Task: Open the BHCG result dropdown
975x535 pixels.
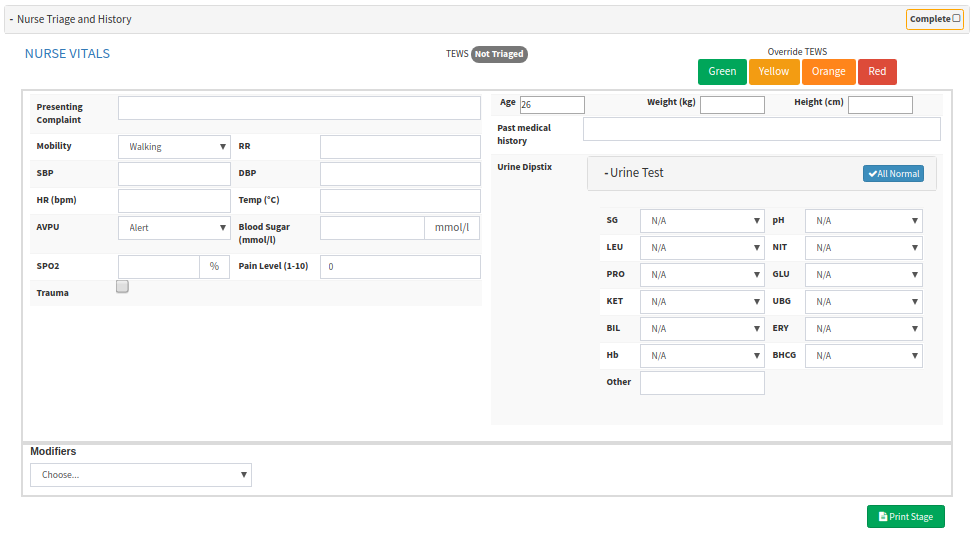Action: coord(863,356)
